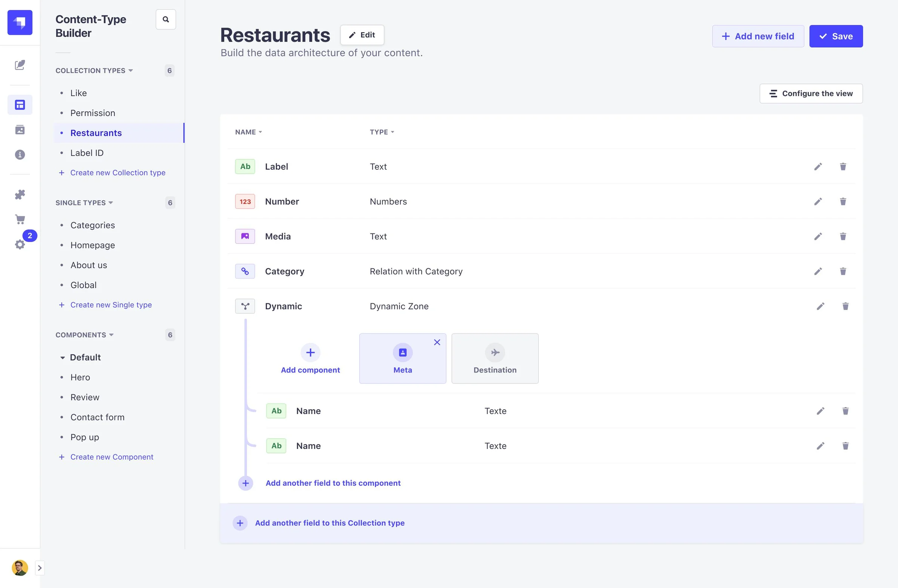
Task: Open Settings gear icon with badge
Action: click(20, 244)
